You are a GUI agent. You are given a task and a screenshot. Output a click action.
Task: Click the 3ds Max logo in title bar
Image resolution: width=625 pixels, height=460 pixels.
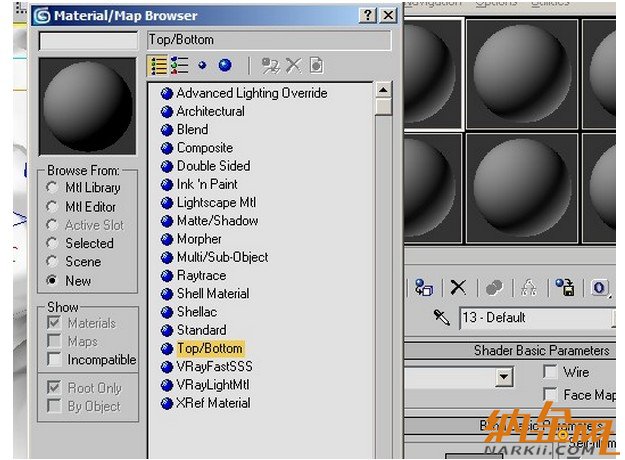point(42,16)
